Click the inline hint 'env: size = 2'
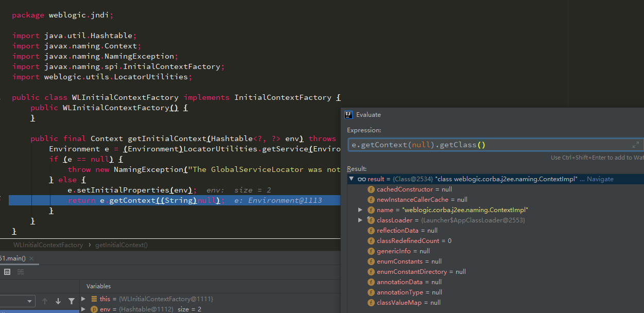 click(x=239, y=190)
